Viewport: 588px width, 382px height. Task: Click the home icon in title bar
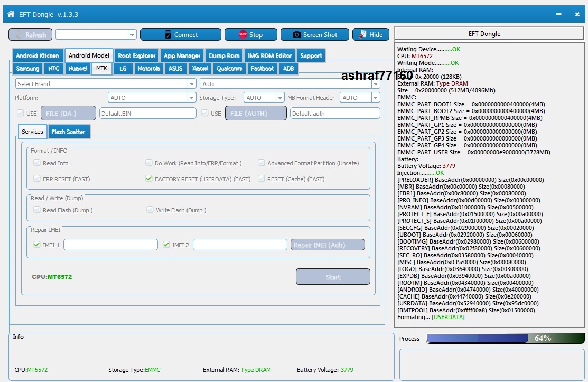click(x=11, y=14)
